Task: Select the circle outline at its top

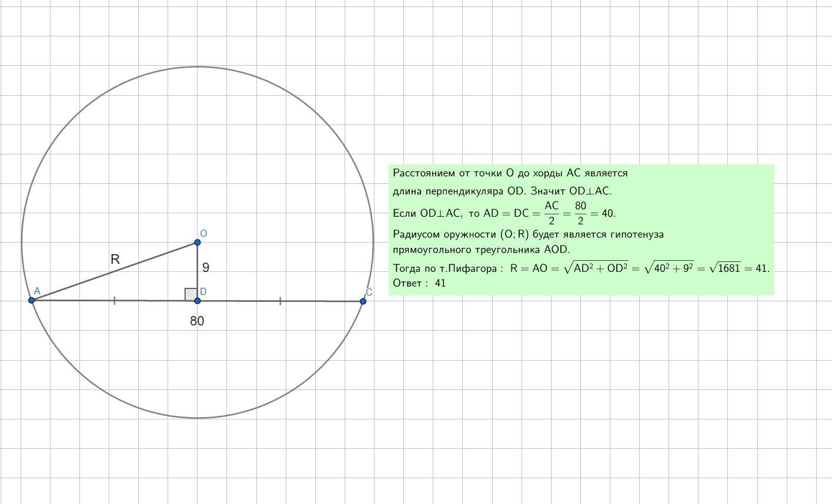Action: click(x=198, y=66)
